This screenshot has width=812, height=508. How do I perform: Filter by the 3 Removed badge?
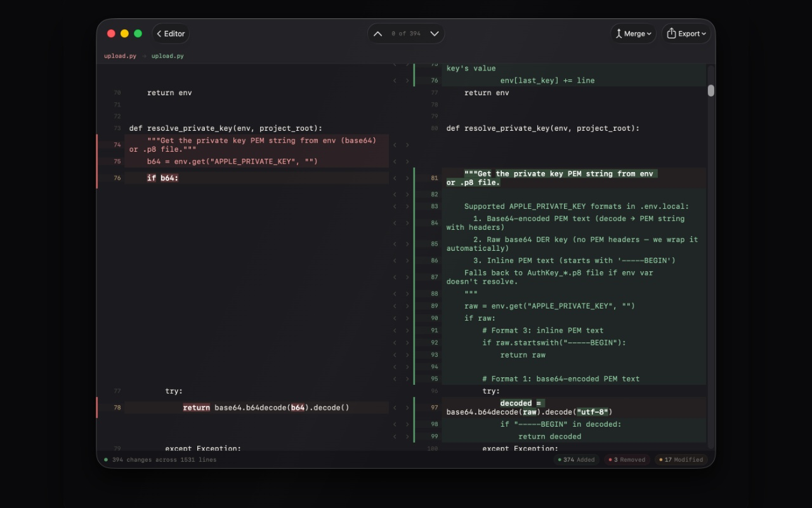click(x=627, y=460)
